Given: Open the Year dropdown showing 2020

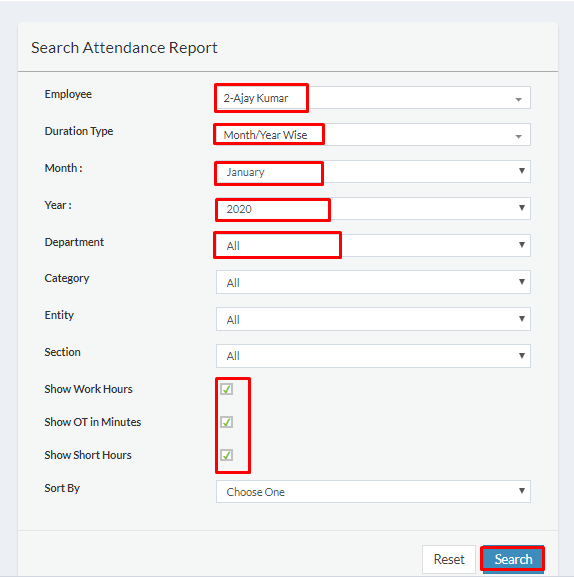Looking at the screenshot, I should coord(373,209).
